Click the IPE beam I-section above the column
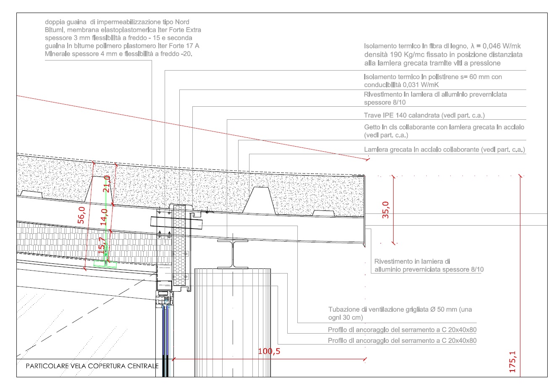This screenshot has width=559, height=392. tap(232, 255)
